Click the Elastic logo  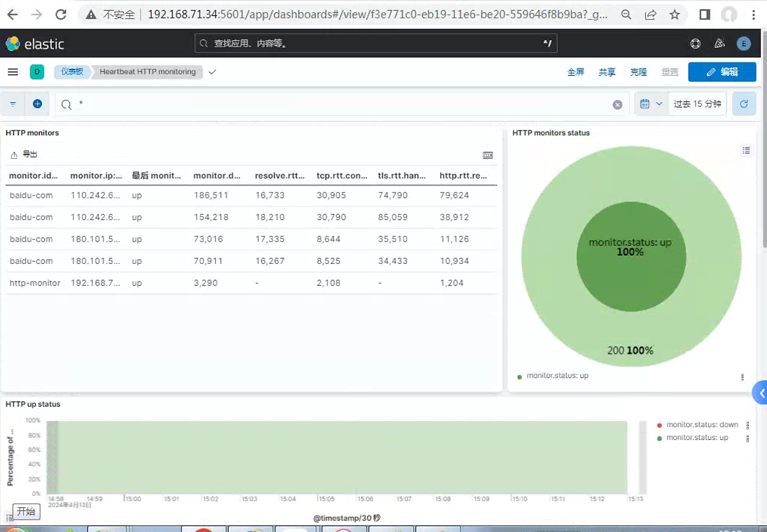tap(35, 43)
